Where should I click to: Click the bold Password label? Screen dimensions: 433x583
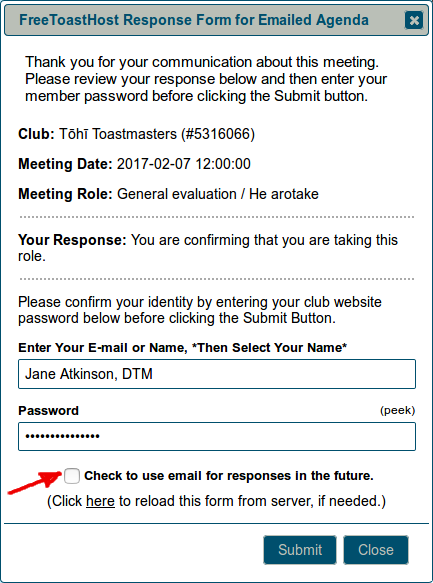(48, 410)
